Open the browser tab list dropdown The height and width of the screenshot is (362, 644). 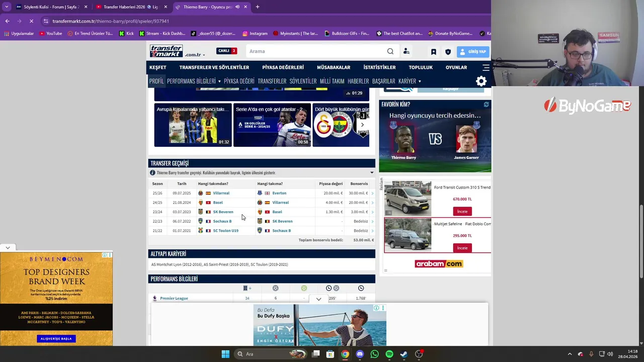(6, 7)
